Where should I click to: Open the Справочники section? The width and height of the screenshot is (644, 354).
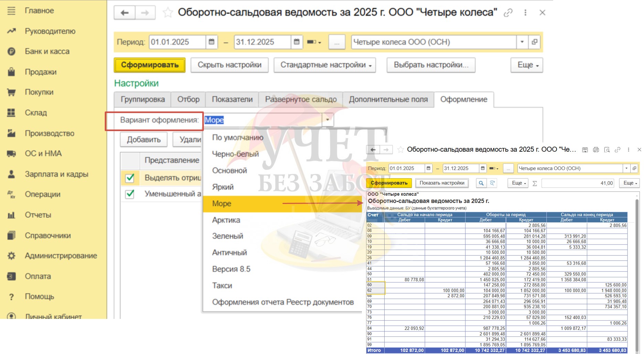pyautogui.click(x=47, y=235)
